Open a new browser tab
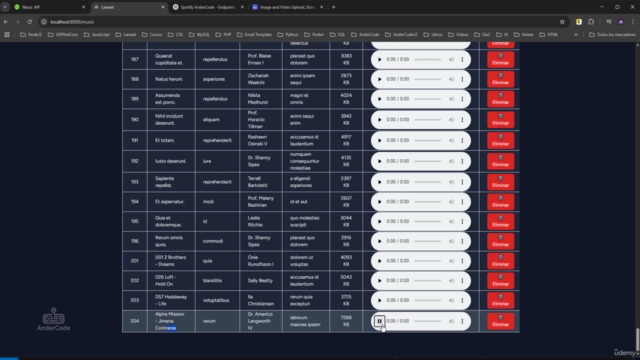640x360 pixels. coord(333,7)
